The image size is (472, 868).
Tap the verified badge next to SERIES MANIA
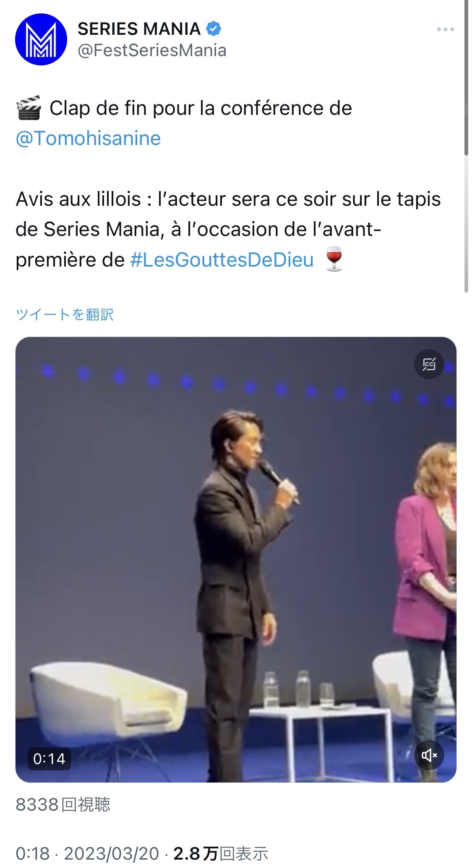click(x=214, y=29)
